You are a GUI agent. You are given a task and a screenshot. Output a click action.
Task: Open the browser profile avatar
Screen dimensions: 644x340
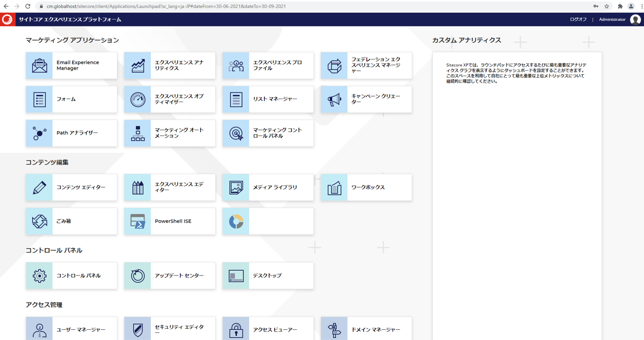click(631, 6)
